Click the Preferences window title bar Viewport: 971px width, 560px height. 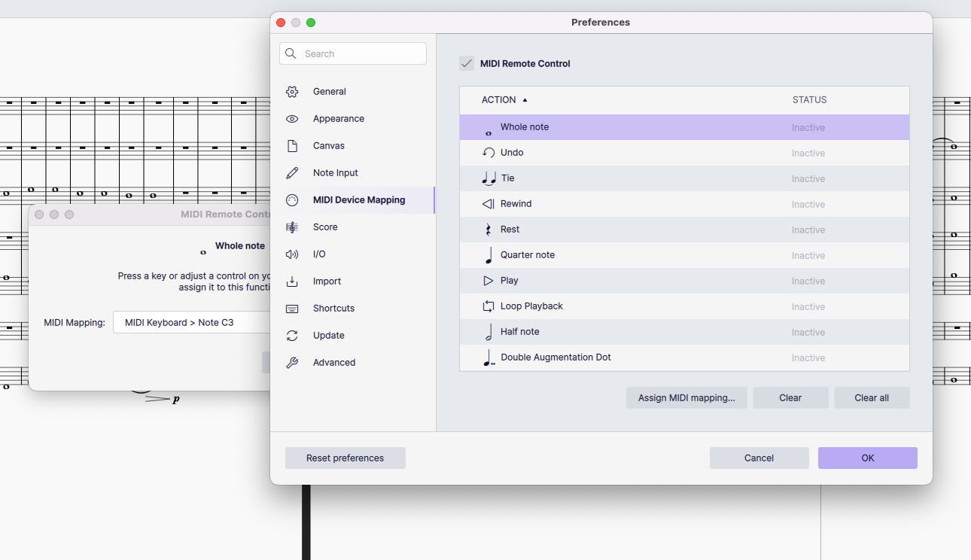point(601,23)
